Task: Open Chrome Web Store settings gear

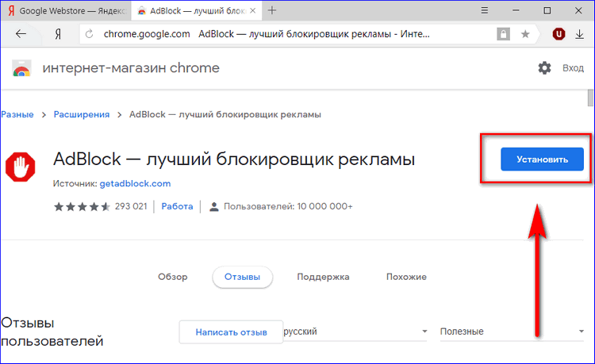Action: click(544, 68)
